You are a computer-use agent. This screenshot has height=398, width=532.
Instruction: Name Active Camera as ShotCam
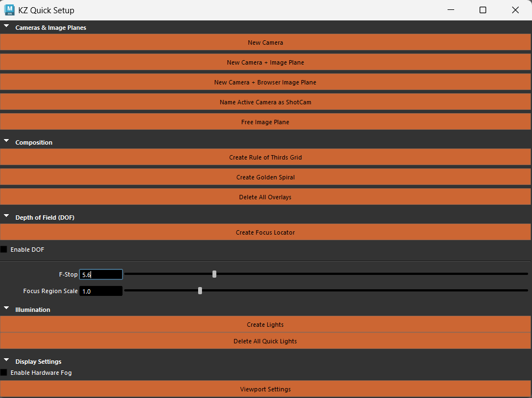tap(265, 102)
